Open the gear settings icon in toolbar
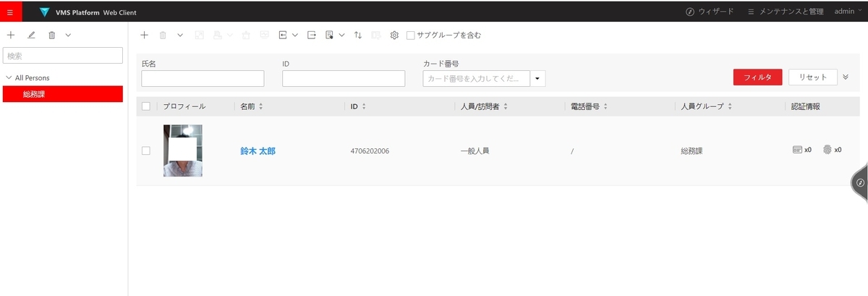This screenshot has height=296, width=868. point(394,35)
